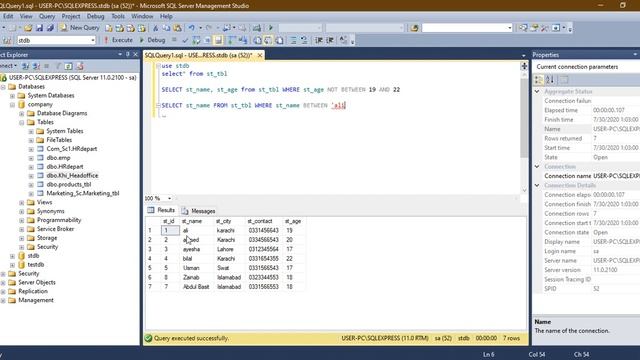Click the '7 rows' status bar entry
640x360 pixels.
[511, 338]
